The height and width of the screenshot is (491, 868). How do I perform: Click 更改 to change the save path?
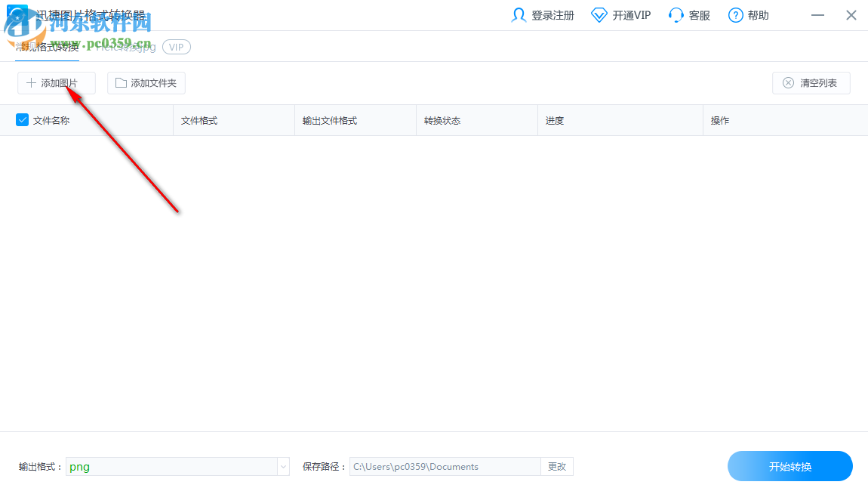557,466
